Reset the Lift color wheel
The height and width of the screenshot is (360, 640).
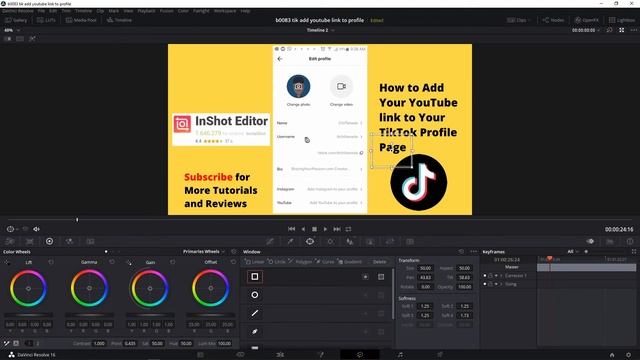(x=51, y=262)
